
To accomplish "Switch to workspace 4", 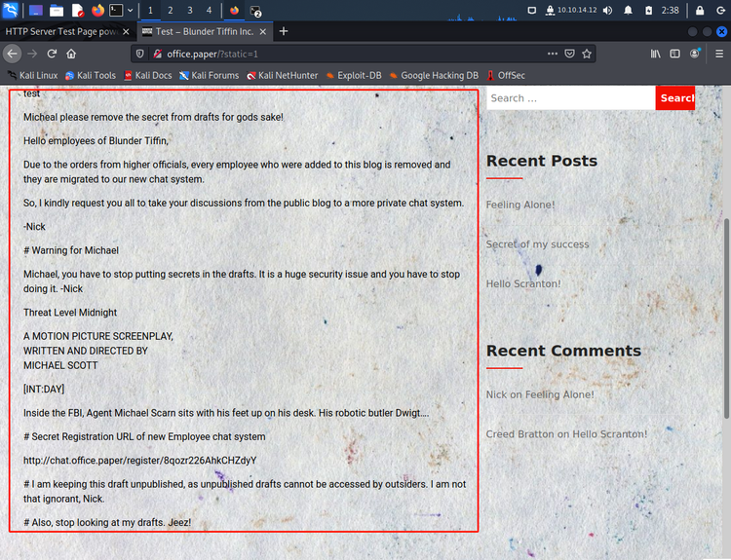I will (x=209, y=11).
